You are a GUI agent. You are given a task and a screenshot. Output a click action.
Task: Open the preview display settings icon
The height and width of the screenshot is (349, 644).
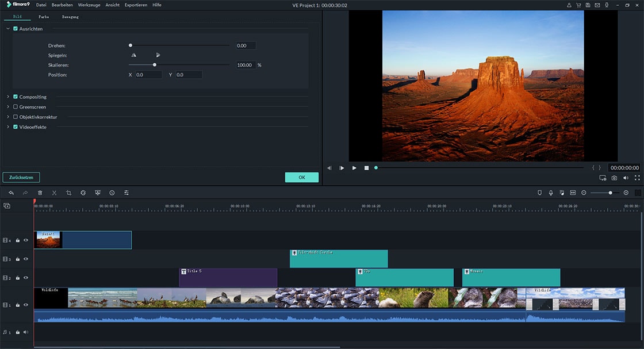pos(603,178)
